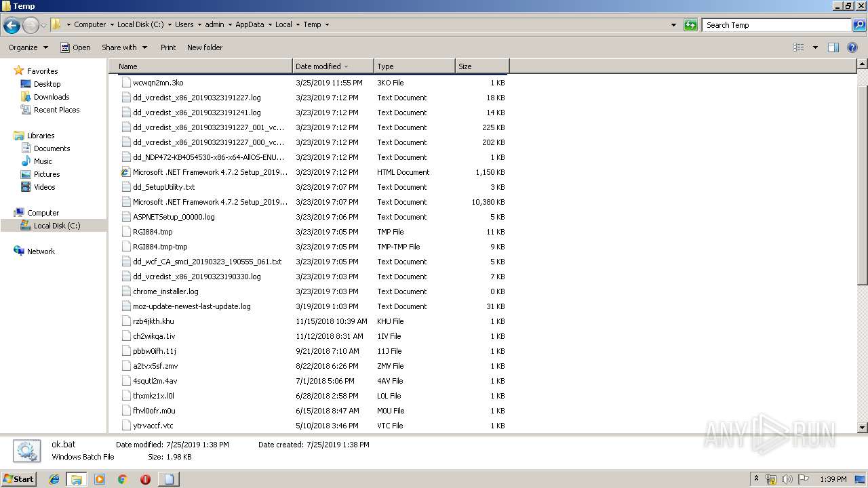Viewport: 868px width, 488px height.
Task: Open Google Chrome from the taskbar
Action: (x=122, y=479)
